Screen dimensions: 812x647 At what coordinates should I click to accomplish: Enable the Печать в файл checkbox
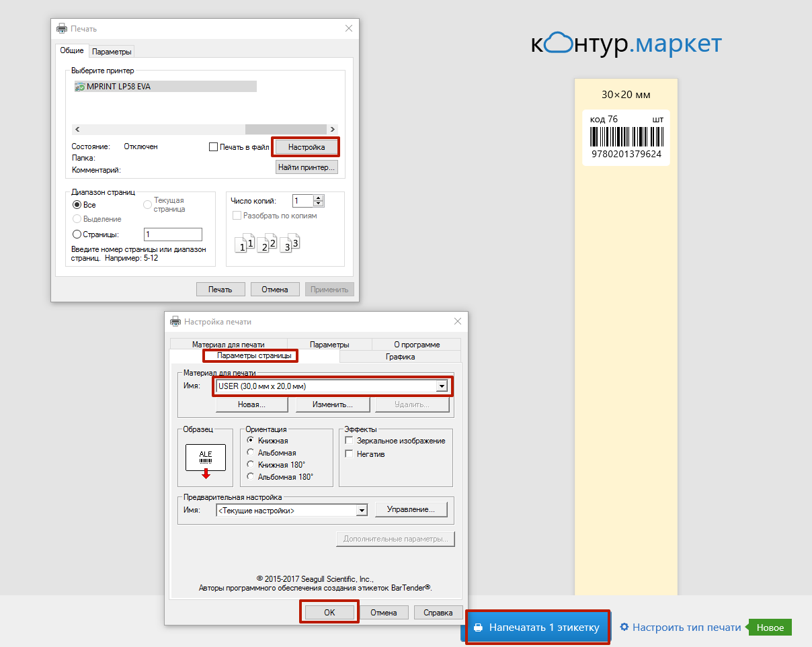(214, 147)
